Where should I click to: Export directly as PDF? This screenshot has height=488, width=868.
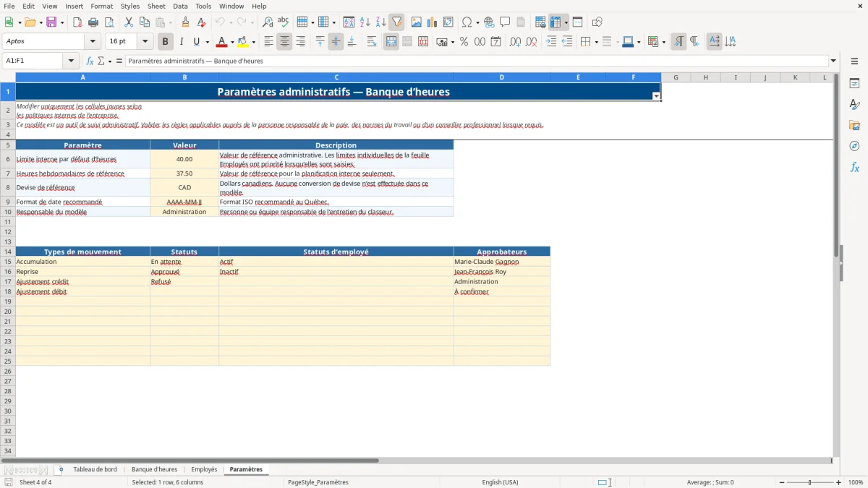tap(77, 22)
